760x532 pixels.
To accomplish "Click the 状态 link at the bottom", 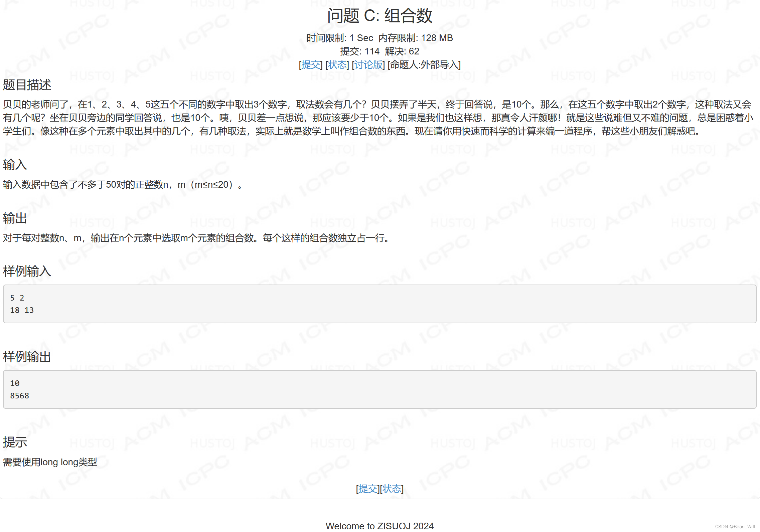I will [x=392, y=489].
